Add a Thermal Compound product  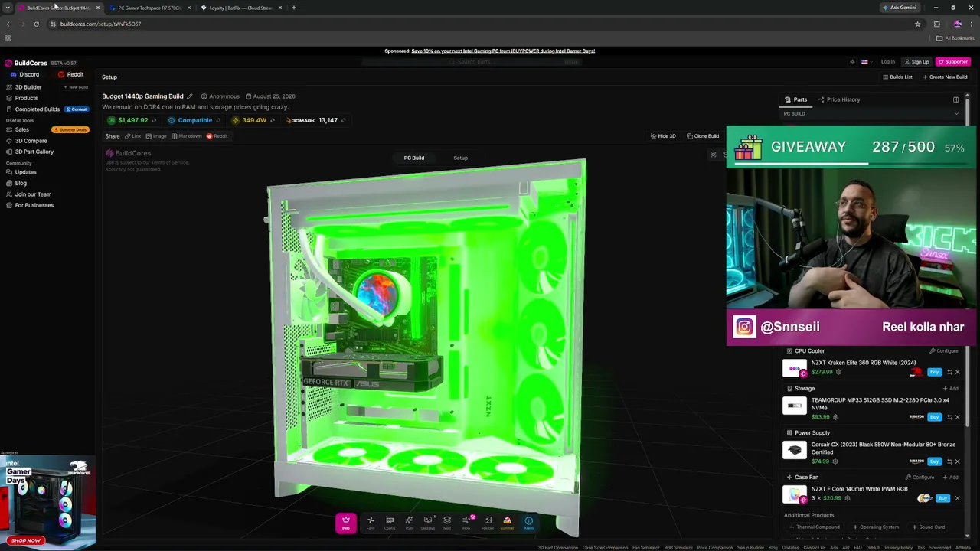pyautogui.click(x=815, y=527)
